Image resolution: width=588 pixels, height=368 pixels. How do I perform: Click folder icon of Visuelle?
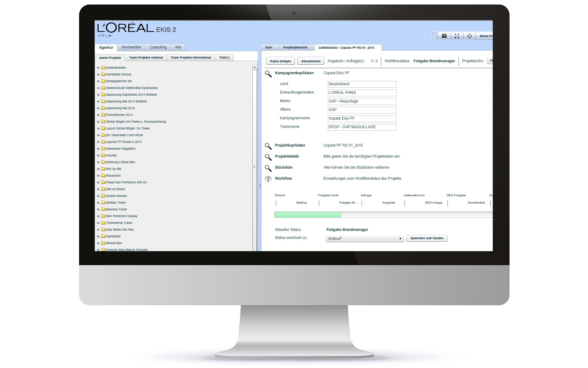pos(103,155)
